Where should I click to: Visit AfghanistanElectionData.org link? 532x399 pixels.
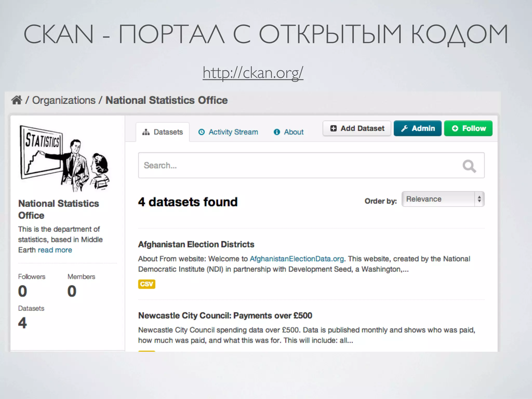coord(297,259)
